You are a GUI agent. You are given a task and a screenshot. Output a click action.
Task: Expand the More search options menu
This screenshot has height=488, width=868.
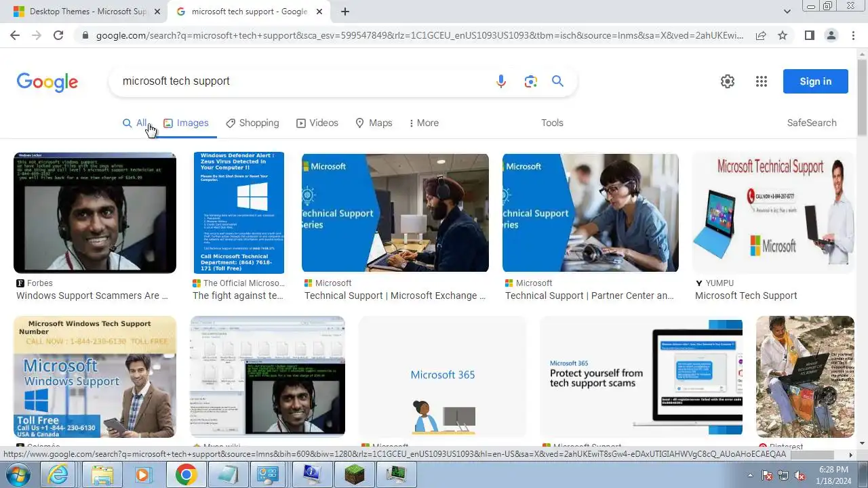[x=424, y=123]
